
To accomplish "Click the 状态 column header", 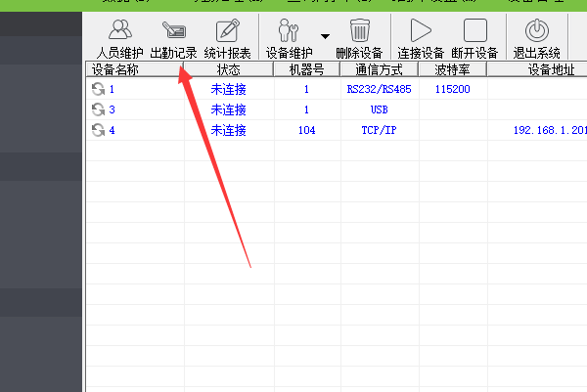I will pyautogui.click(x=227, y=70).
